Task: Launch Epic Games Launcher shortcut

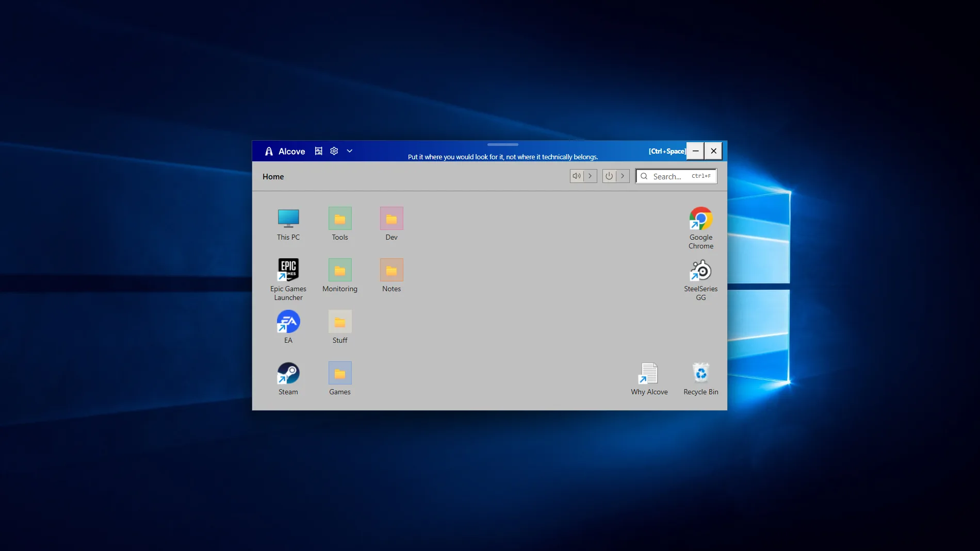Action: (288, 280)
